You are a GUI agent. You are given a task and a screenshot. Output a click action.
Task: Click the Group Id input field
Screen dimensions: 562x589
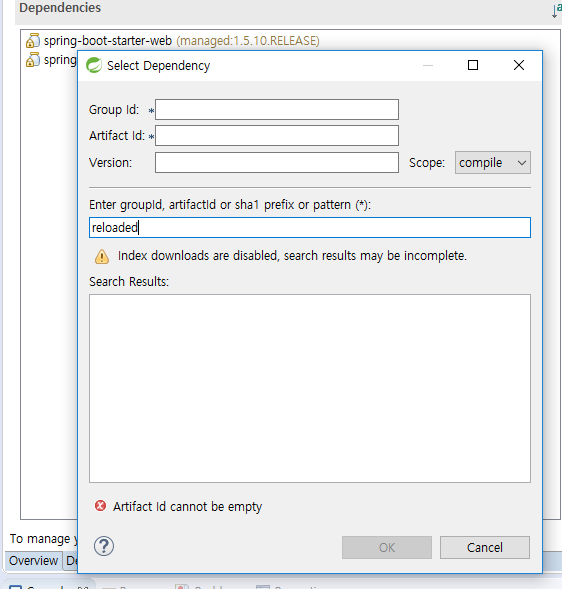(x=277, y=110)
